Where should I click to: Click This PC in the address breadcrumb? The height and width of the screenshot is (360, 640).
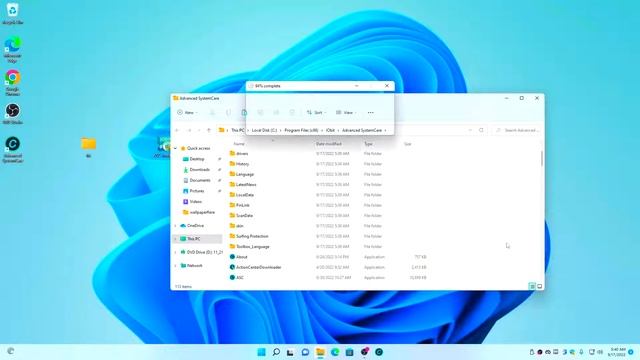pos(238,130)
